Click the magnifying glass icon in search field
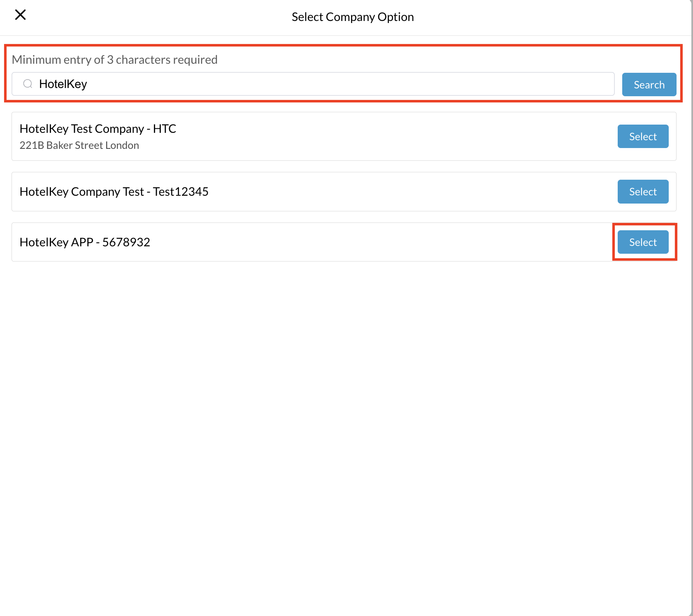Viewport: 693px width, 616px height. (28, 84)
